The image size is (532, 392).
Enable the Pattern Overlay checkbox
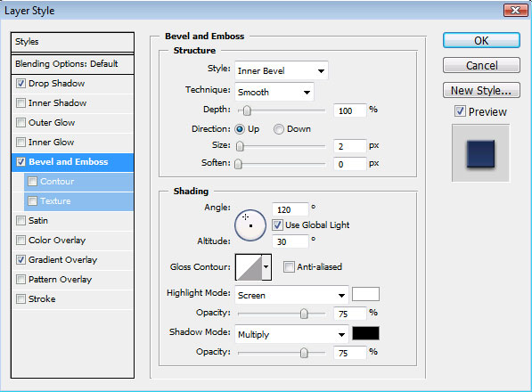(x=20, y=280)
